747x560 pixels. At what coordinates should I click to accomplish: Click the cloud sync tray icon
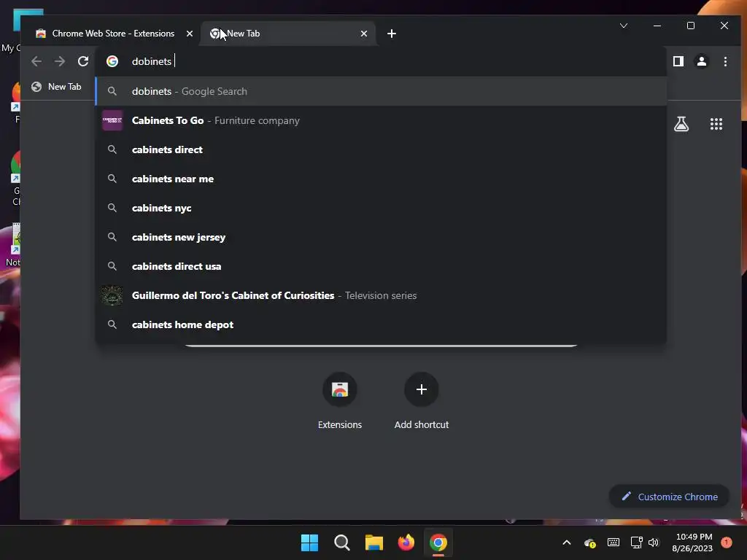pyautogui.click(x=589, y=542)
